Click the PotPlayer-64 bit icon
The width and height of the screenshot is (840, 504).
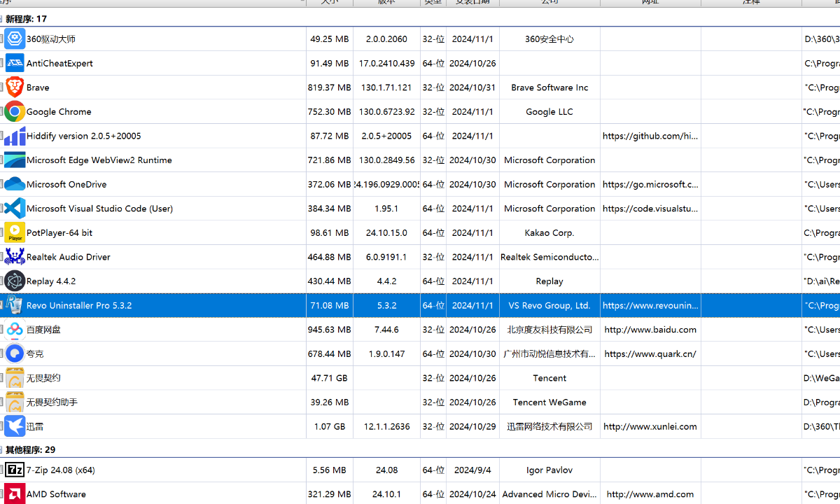click(x=15, y=232)
